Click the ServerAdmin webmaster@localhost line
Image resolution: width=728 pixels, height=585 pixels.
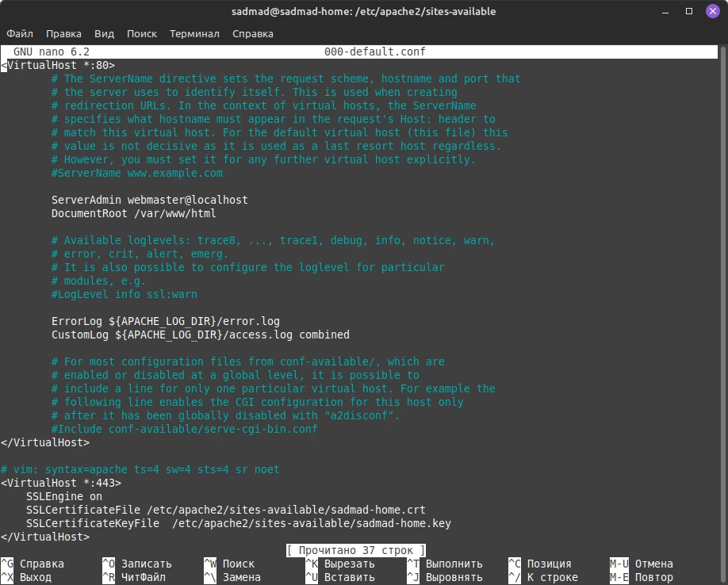(149, 200)
